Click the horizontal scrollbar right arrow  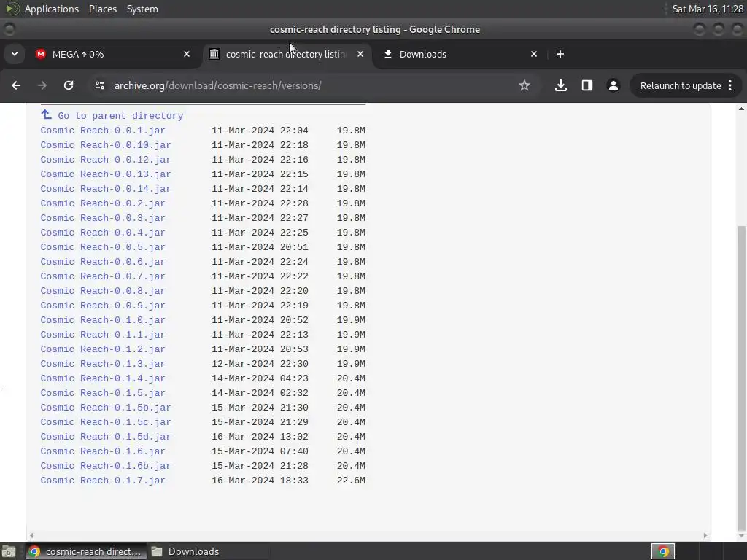705,536
